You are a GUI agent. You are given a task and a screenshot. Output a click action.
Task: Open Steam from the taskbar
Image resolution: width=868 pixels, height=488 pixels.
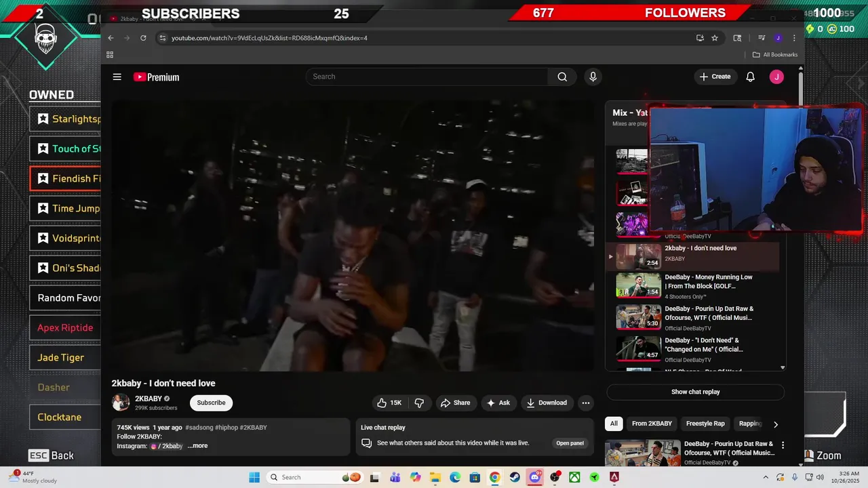point(515,477)
